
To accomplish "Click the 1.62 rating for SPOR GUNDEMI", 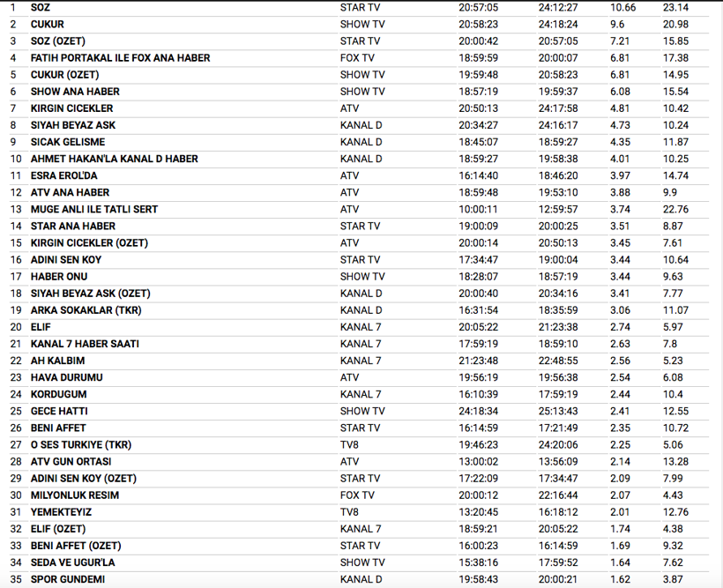I will 620,579.
